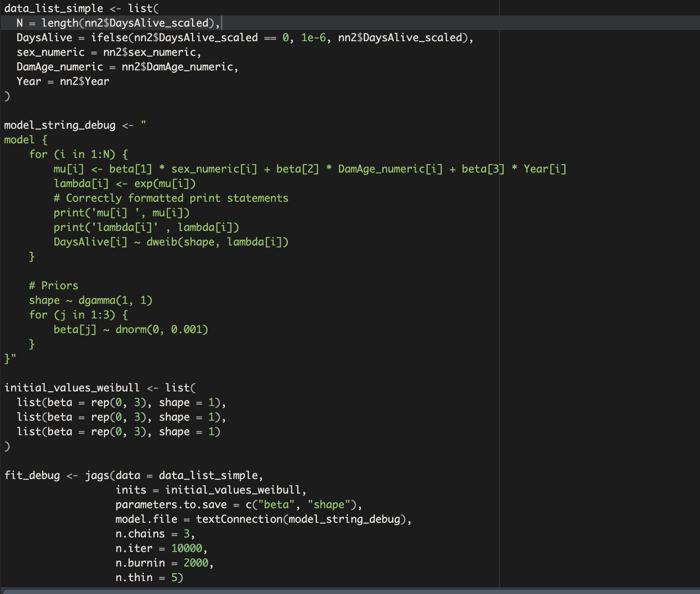Click the '# Priors' comment

pos(54,285)
